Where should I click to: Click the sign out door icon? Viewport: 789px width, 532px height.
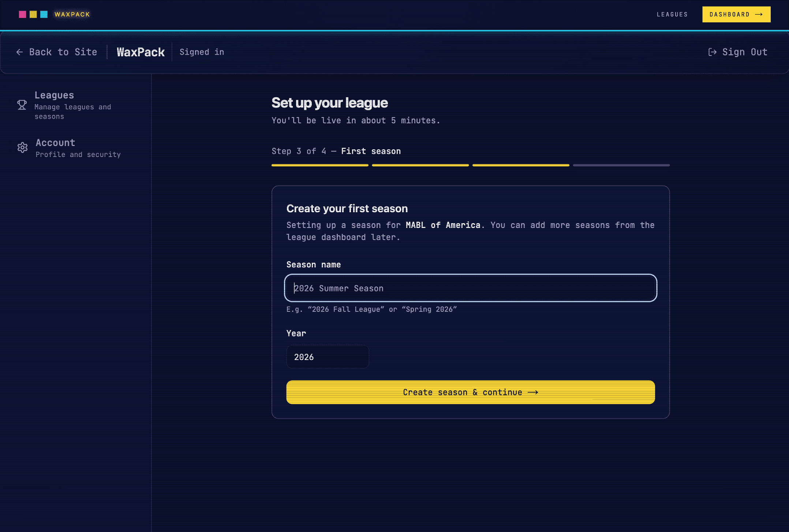click(712, 52)
